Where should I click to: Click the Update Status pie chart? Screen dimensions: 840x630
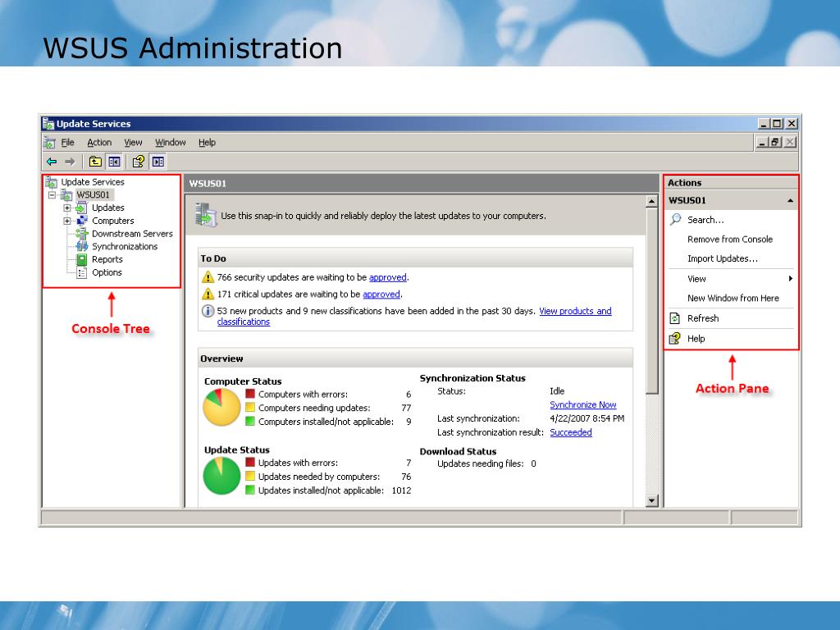click(221, 476)
